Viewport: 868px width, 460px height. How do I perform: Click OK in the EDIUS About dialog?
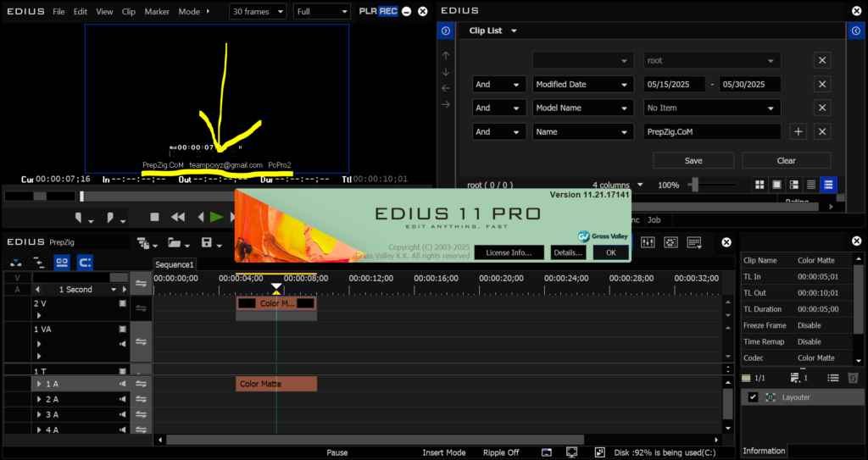610,252
